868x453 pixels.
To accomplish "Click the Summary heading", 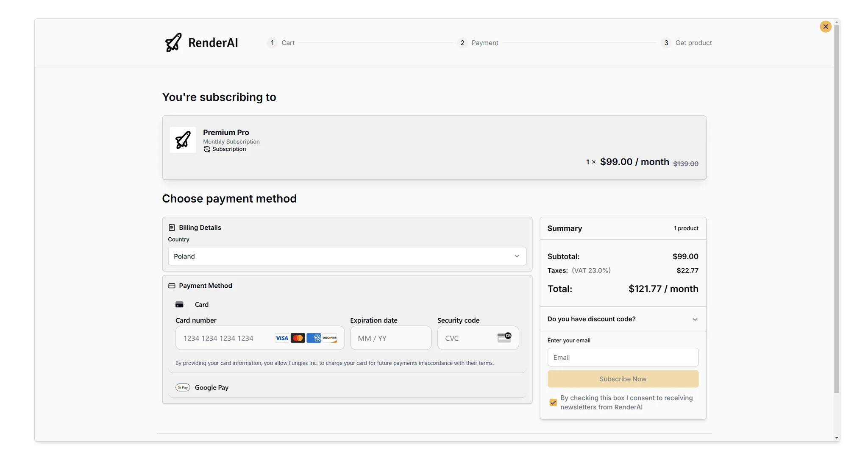I will coord(565,228).
